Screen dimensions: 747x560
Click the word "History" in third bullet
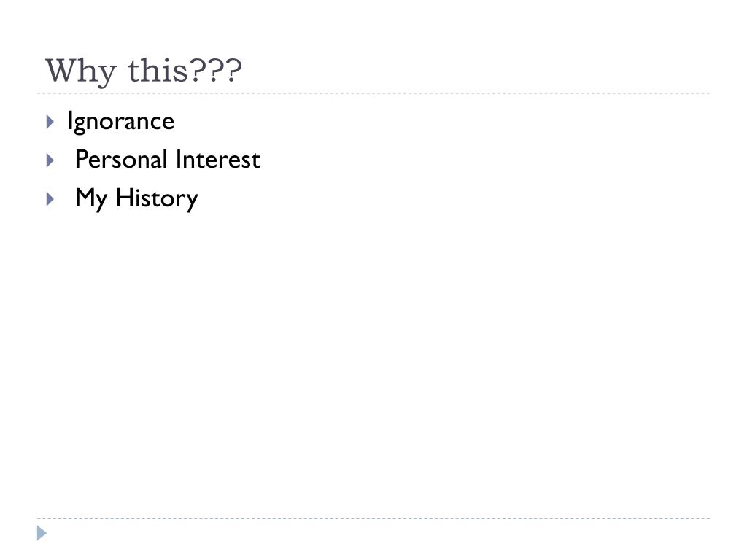(157, 198)
